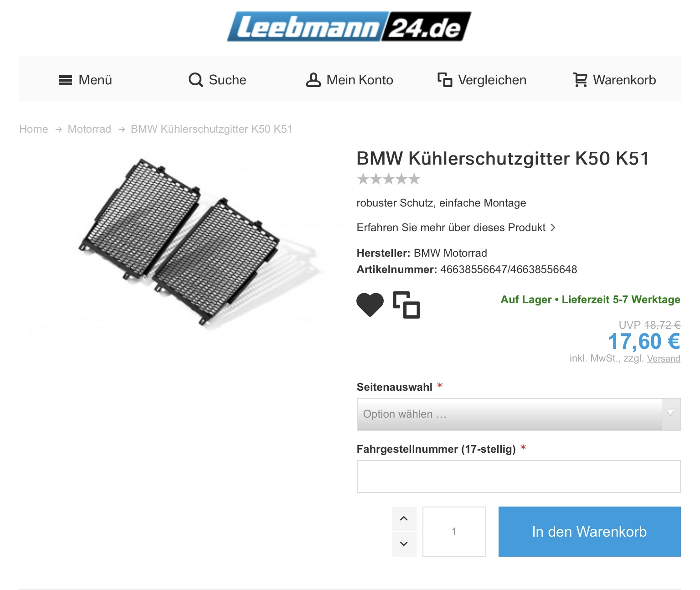Click the Suche magnifier icon
The height and width of the screenshot is (590, 700).
[196, 80]
